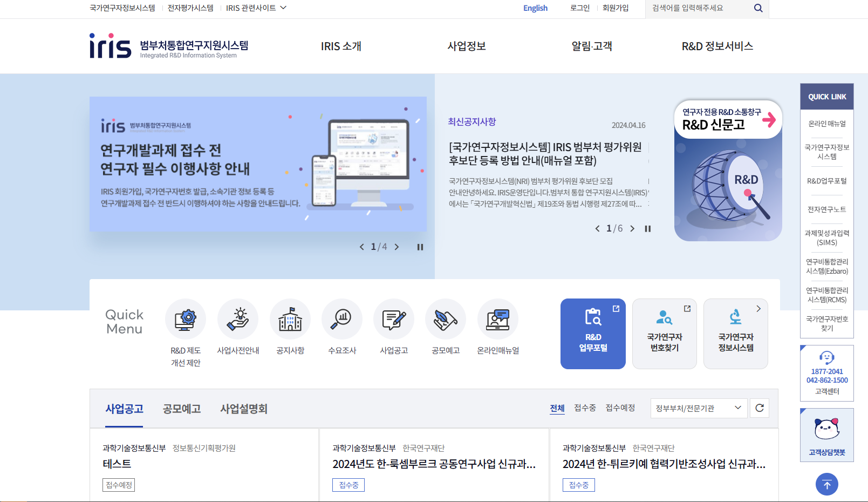Click the 고객센터 headset icon
Viewport: 868px width, 502px height.
point(827,357)
